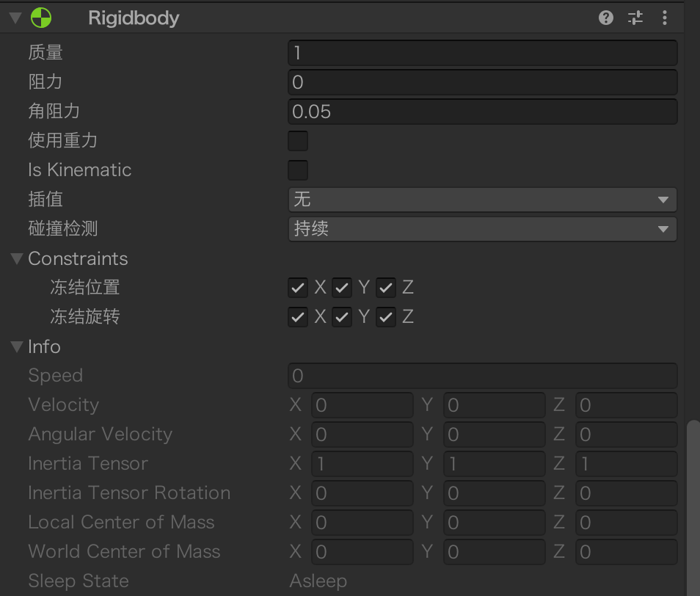Open the Rigidbody more options menu
This screenshot has height=596, width=700.
pos(664,18)
